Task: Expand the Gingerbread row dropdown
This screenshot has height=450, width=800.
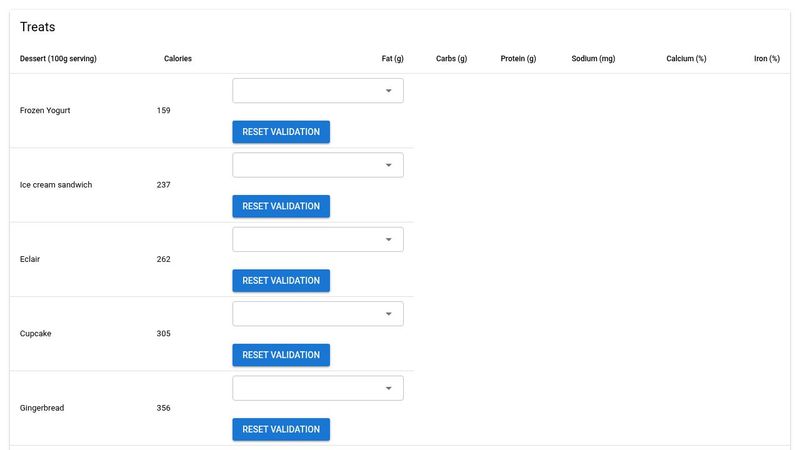Action: [x=388, y=388]
